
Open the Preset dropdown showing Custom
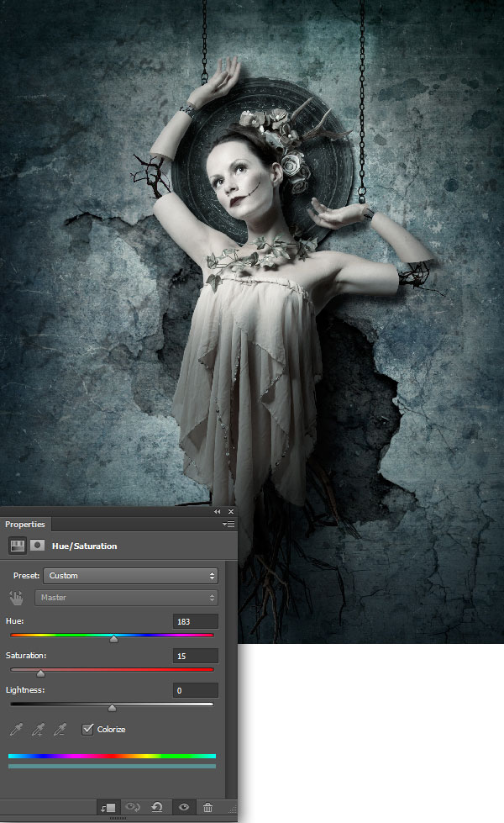pyautogui.click(x=130, y=576)
